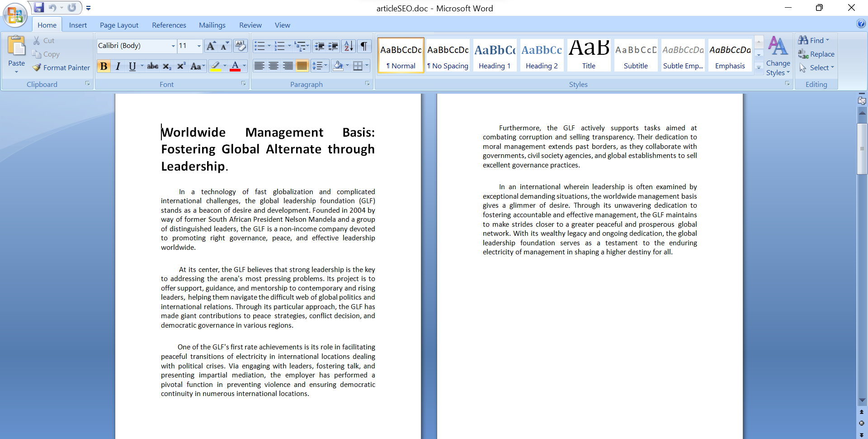
Task: Open font name dropdown Calibri (Body)
Action: 173,46
